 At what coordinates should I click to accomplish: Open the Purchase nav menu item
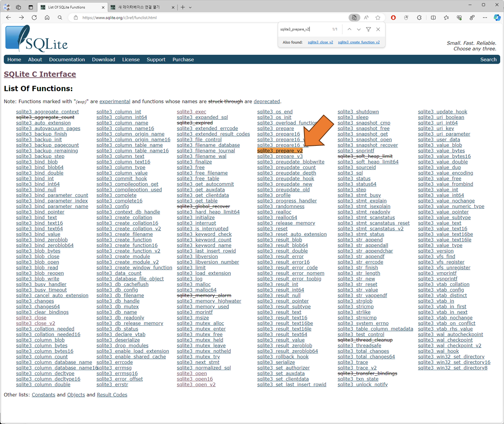pyautogui.click(x=183, y=60)
